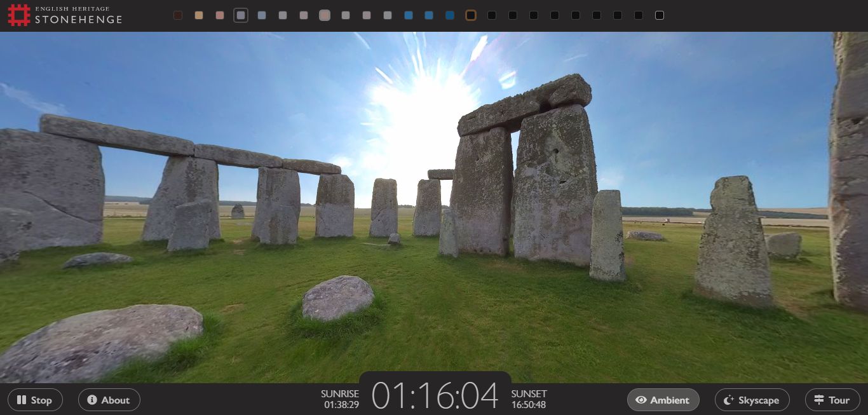868x415 pixels.
Task: Select the rightmost white-outlined timeline swatch
Action: click(x=660, y=15)
